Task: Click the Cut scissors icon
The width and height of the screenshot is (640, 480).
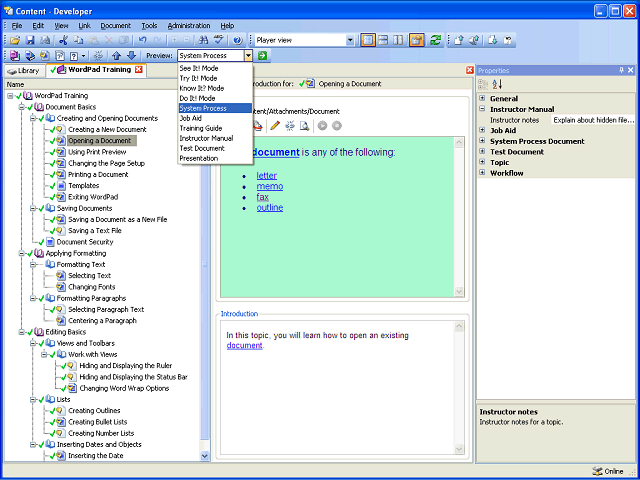Action: (63, 40)
